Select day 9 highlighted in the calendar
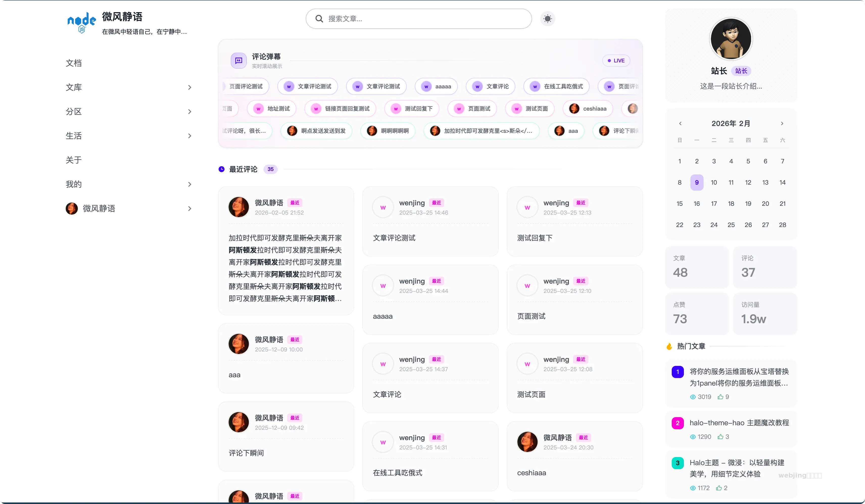The width and height of the screenshot is (865, 504). point(696,183)
